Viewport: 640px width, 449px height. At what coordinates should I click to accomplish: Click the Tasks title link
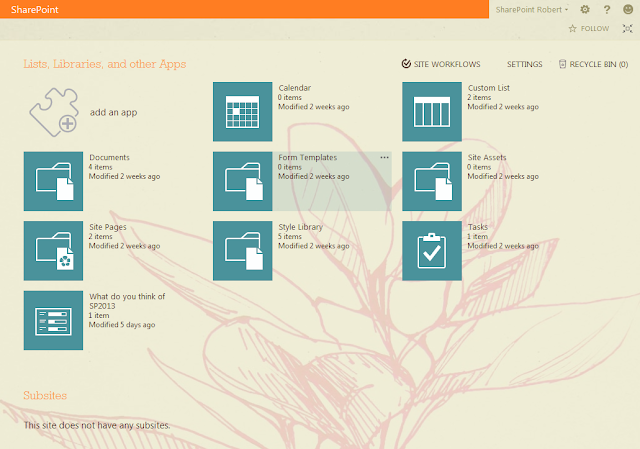click(478, 227)
